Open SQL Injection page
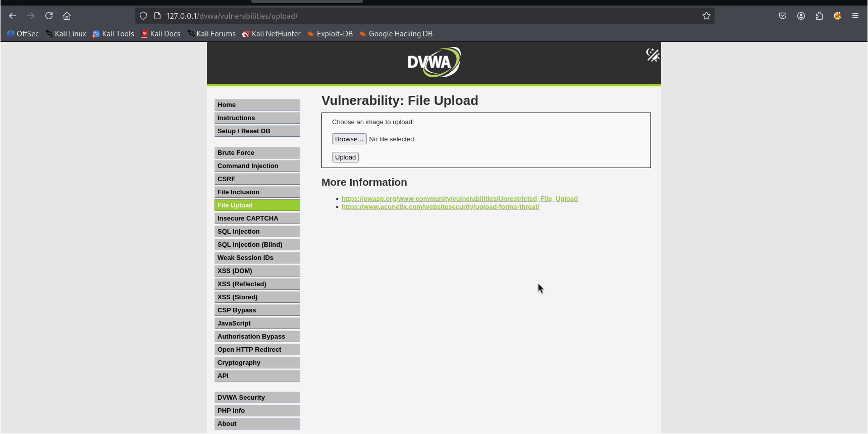The image size is (868, 434). tap(257, 231)
